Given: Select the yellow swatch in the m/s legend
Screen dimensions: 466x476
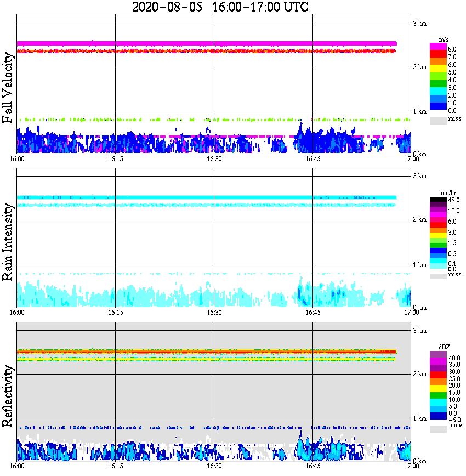Looking at the screenshot, I should 438,69.
